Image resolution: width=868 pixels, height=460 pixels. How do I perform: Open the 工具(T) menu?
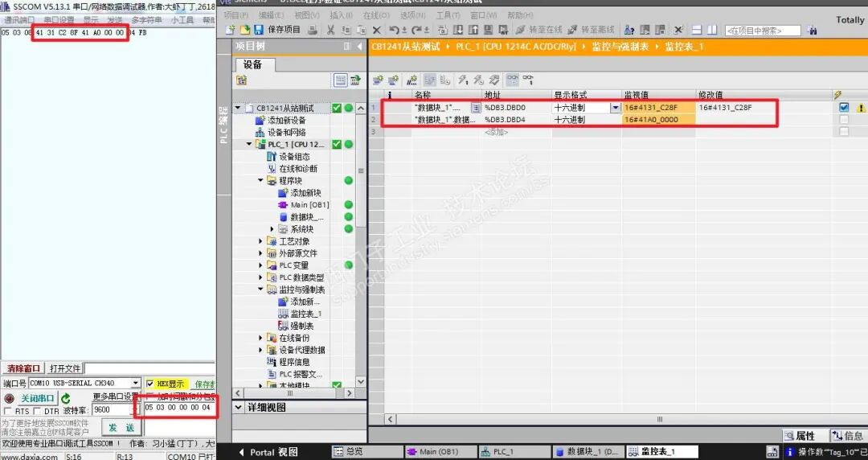[448, 15]
